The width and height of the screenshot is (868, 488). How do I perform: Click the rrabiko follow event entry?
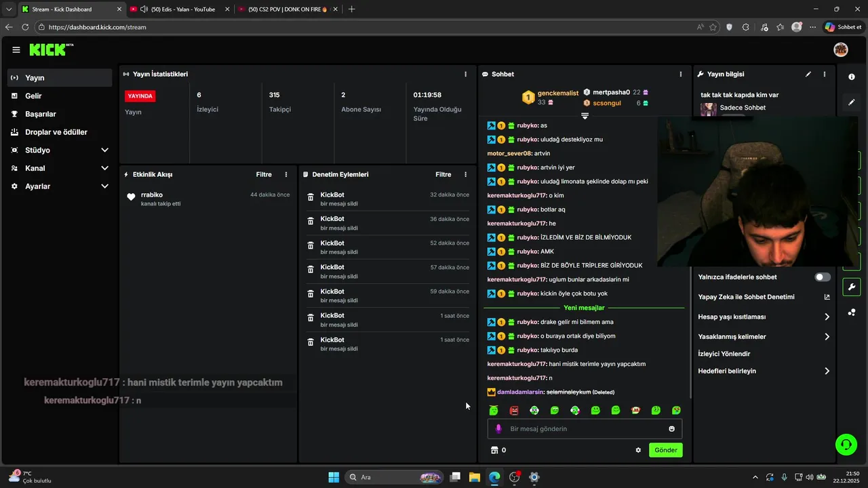[209, 199]
